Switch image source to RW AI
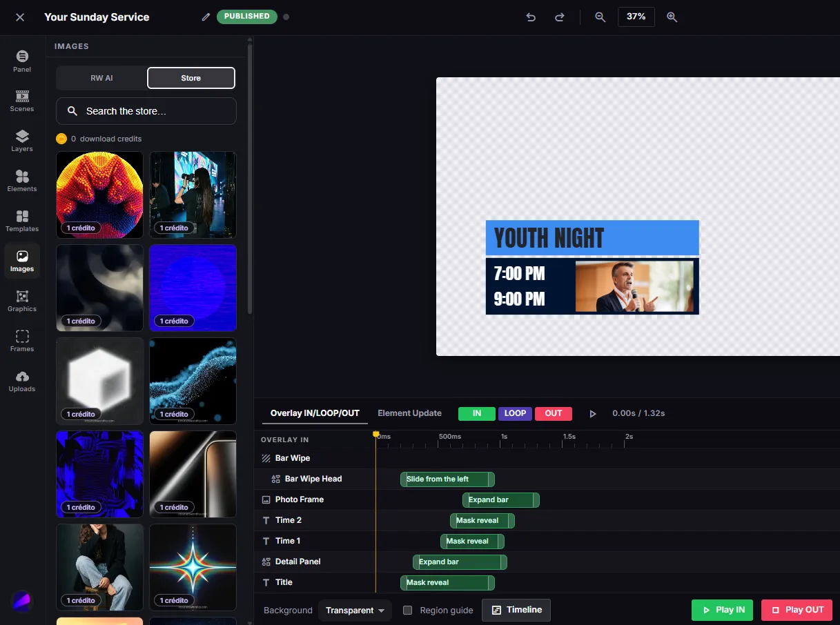840x625 pixels. tap(101, 78)
